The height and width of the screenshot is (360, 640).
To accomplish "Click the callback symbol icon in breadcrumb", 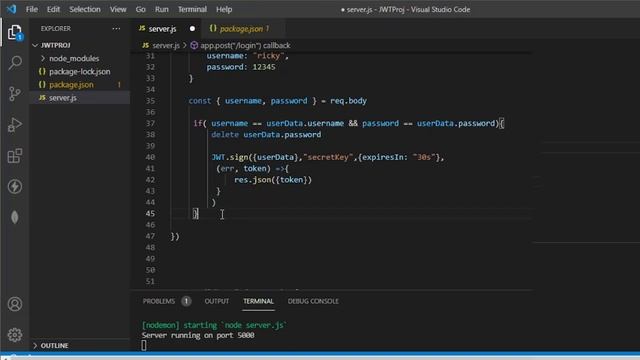I will 194,45.
